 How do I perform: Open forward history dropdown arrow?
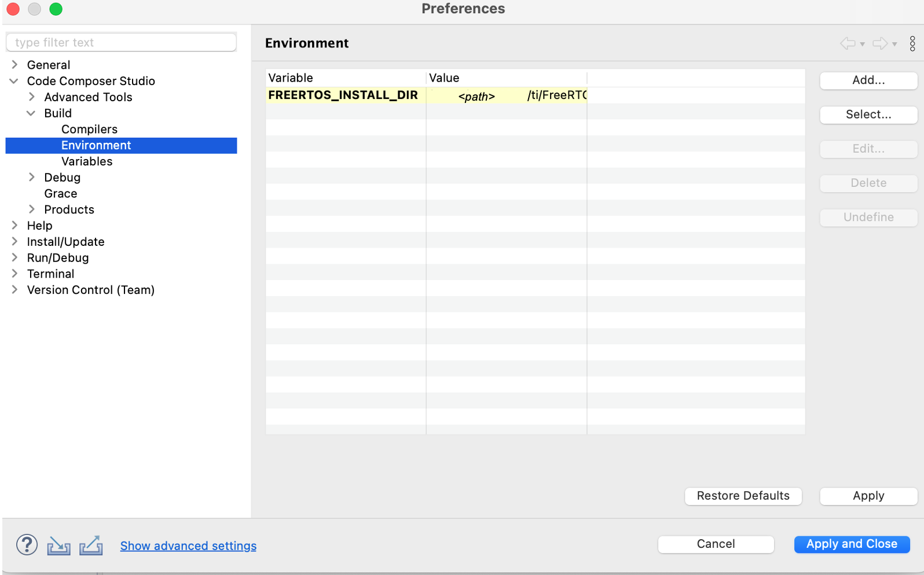[894, 45]
